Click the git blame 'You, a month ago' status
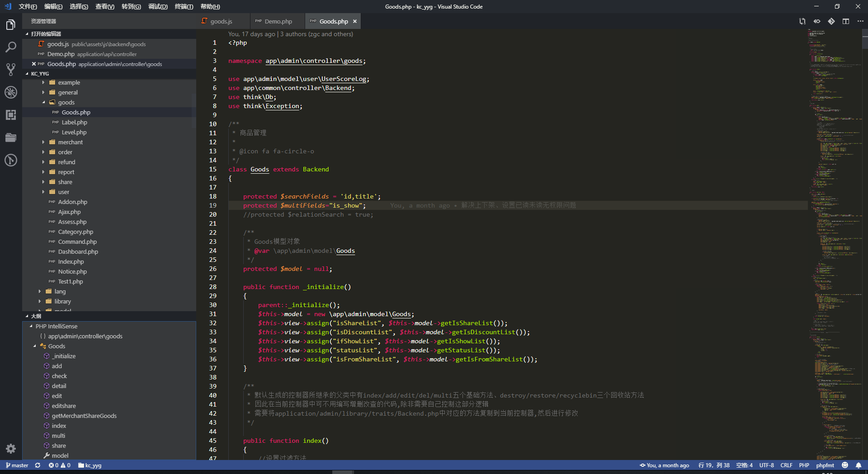The width and height of the screenshot is (868, 474). point(664,465)
